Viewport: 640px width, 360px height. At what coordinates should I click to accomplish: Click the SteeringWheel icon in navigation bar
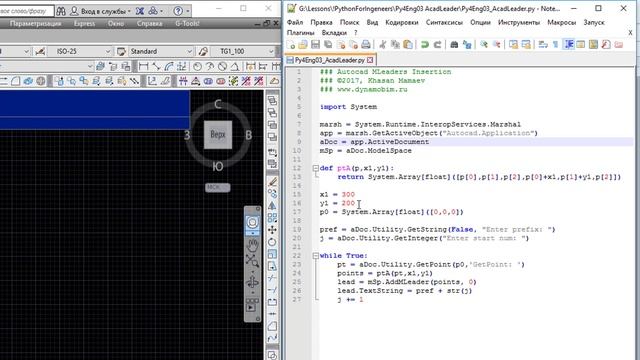(x=253, y=222)
